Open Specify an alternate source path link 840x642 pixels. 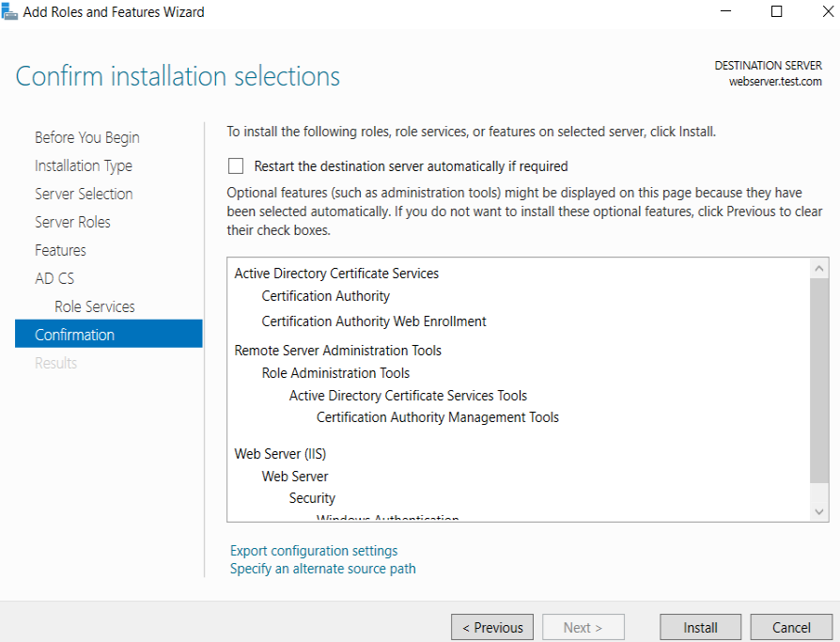click(322, 569)
